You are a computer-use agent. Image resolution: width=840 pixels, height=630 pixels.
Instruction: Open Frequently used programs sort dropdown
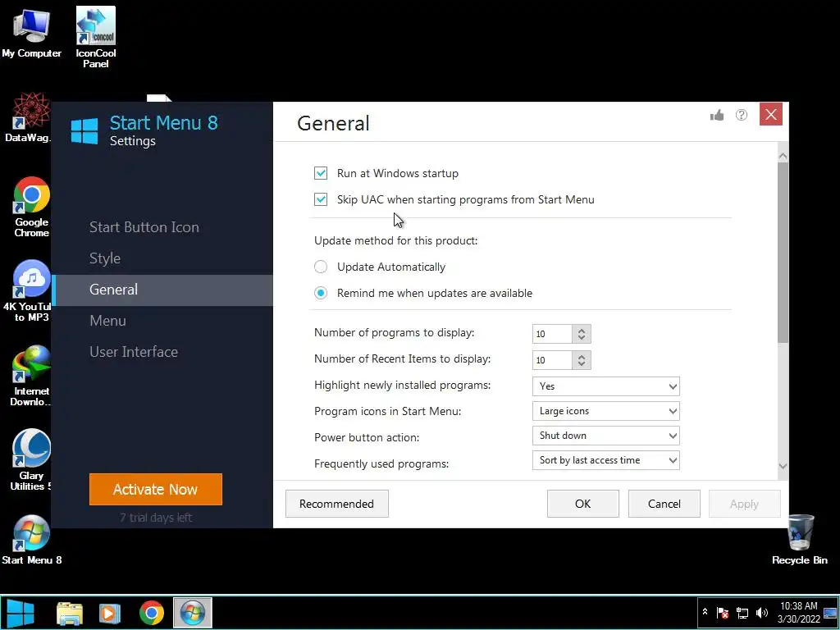coord(606,460)
